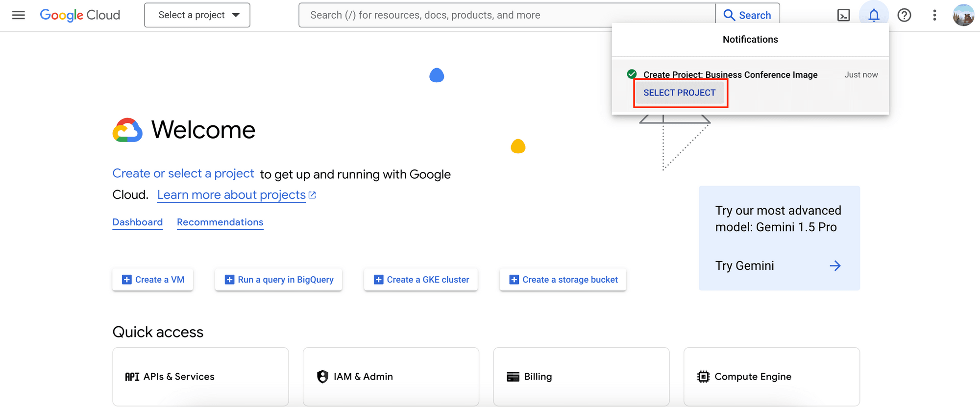The height and width of the screenshot is (407, 980).
Task: Close notifications via the bell icon
Action: (874, 15)
